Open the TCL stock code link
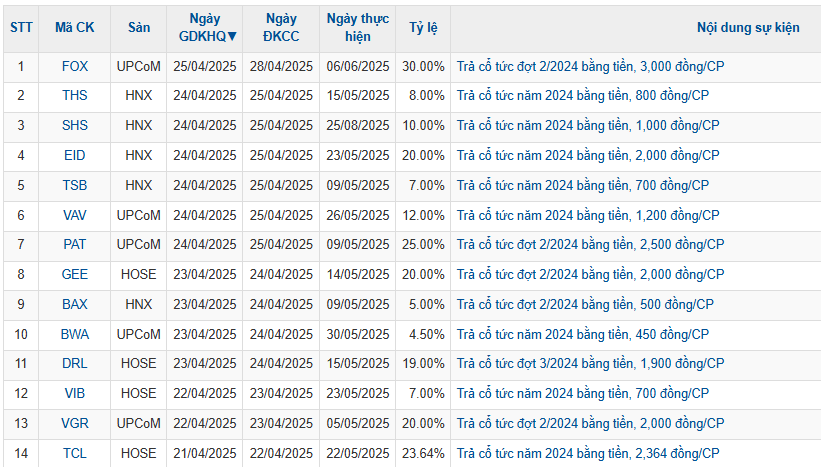The height and width of the screenshot is (467, 821). click(x=74, y=454)
